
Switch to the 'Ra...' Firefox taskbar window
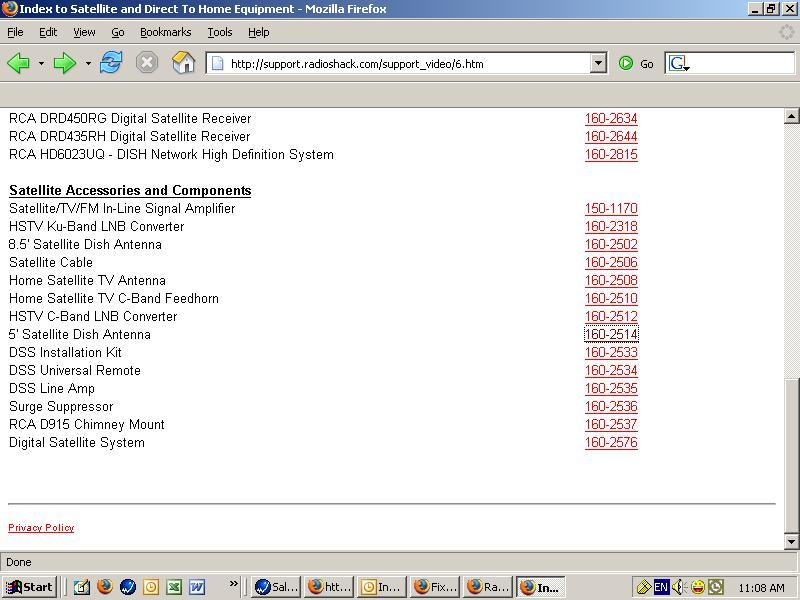tap(488, 587)
